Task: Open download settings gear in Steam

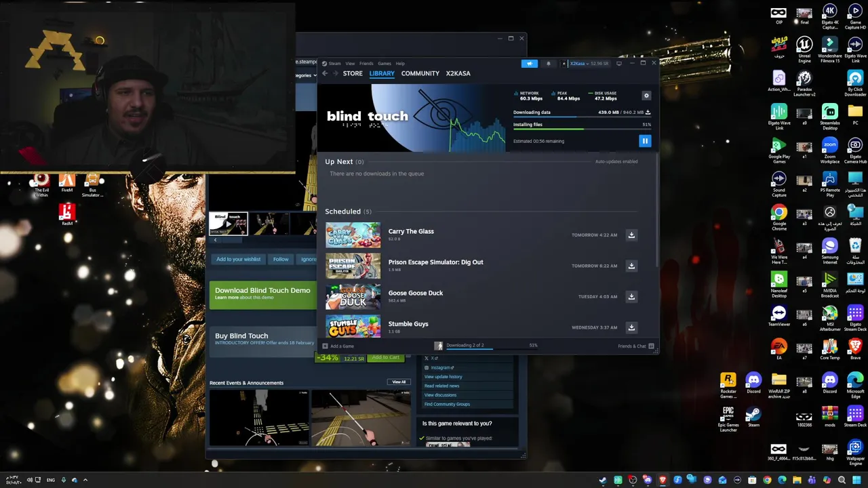Action: point(646,96)
